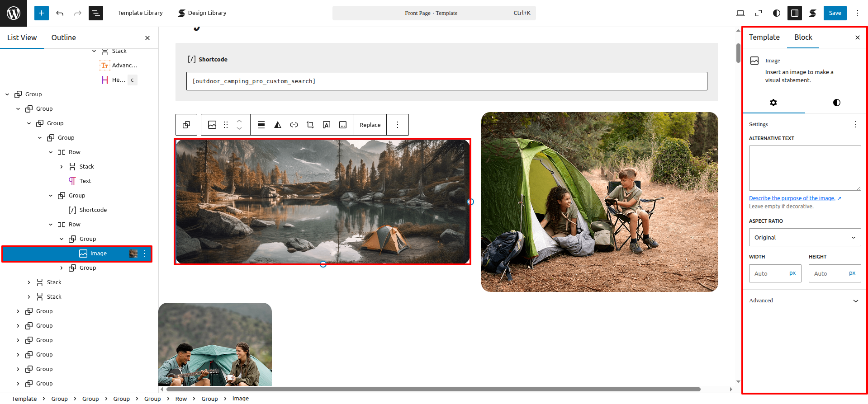868x404 pixels.
Task: Switch to the Outline tab
Action: click(63, 38)
